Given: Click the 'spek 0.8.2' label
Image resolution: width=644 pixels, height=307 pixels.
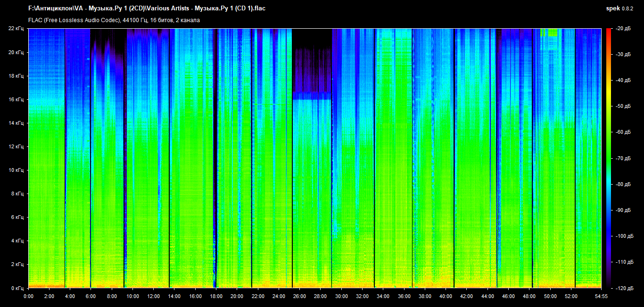Looking at the screenshot, I should (x=620, y=8).
